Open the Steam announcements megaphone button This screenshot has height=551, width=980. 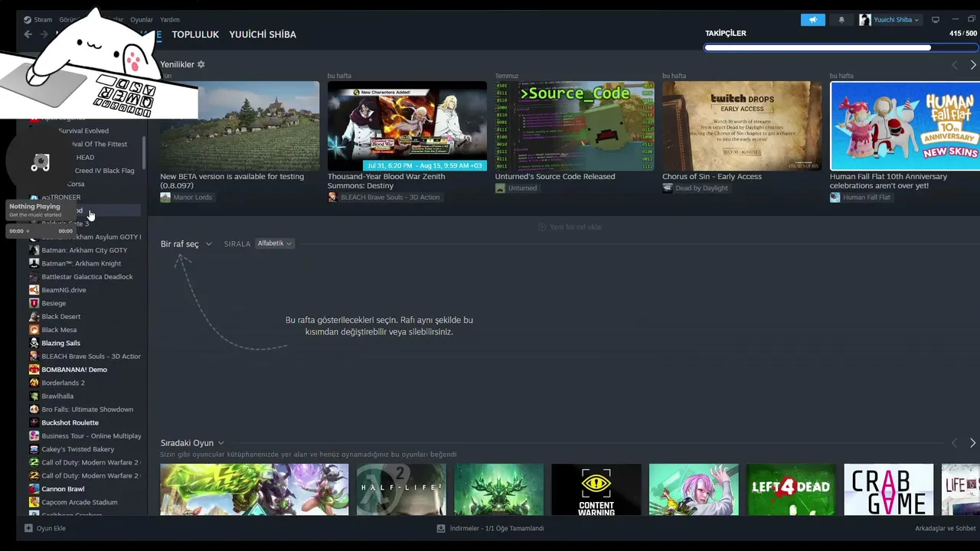(813, 20)
